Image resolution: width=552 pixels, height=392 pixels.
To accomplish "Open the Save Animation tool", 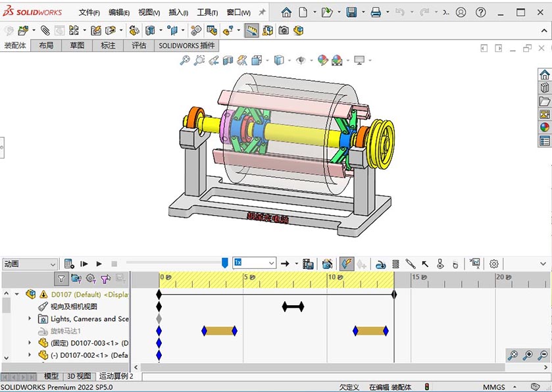I will point(307,264).
